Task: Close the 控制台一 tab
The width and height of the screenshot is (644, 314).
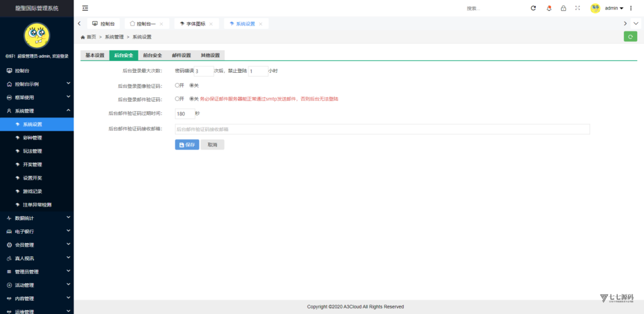Action: click(161, 24)
